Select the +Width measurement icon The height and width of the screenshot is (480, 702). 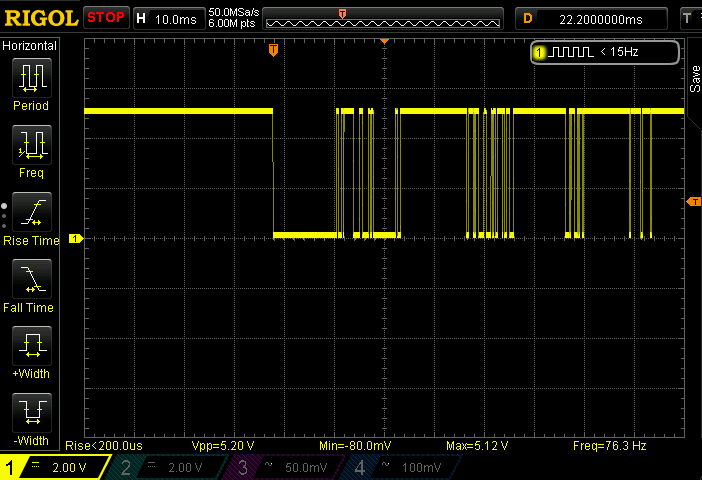(31, 347)
